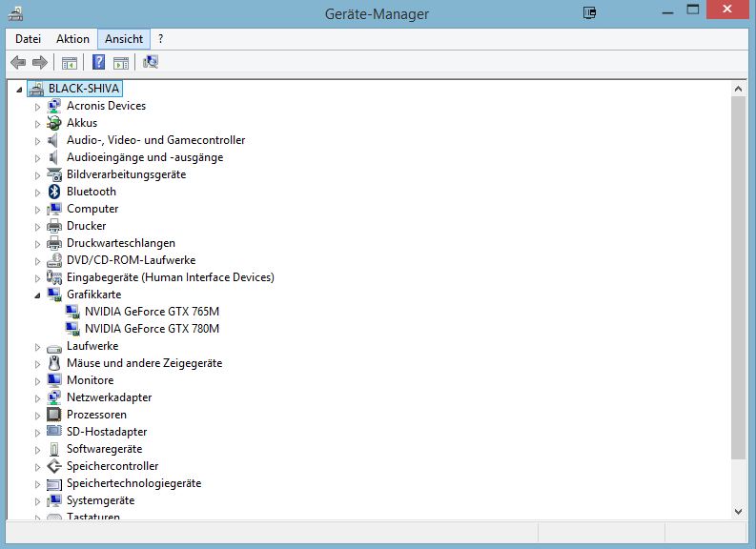Open the Aktion menu
This screenshot has width=756, height=549.
(72, 38)
